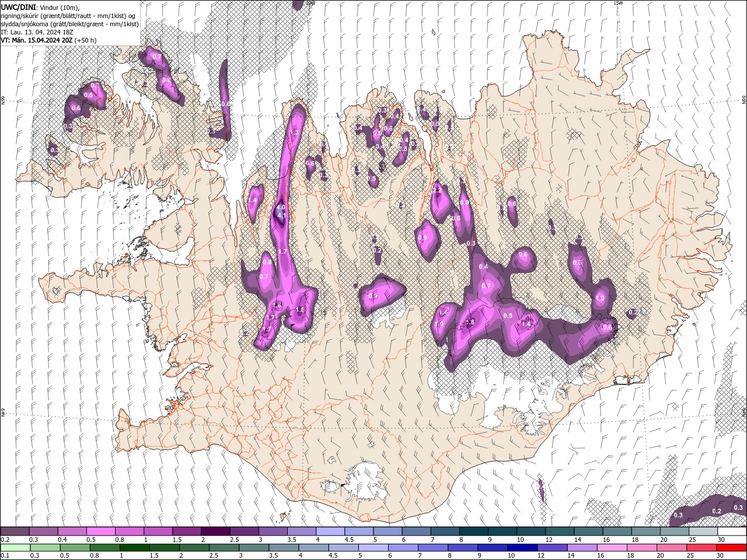Click the 15W longitude label
747x560 pixels.
pyautogui.click(x=618, y=3)
